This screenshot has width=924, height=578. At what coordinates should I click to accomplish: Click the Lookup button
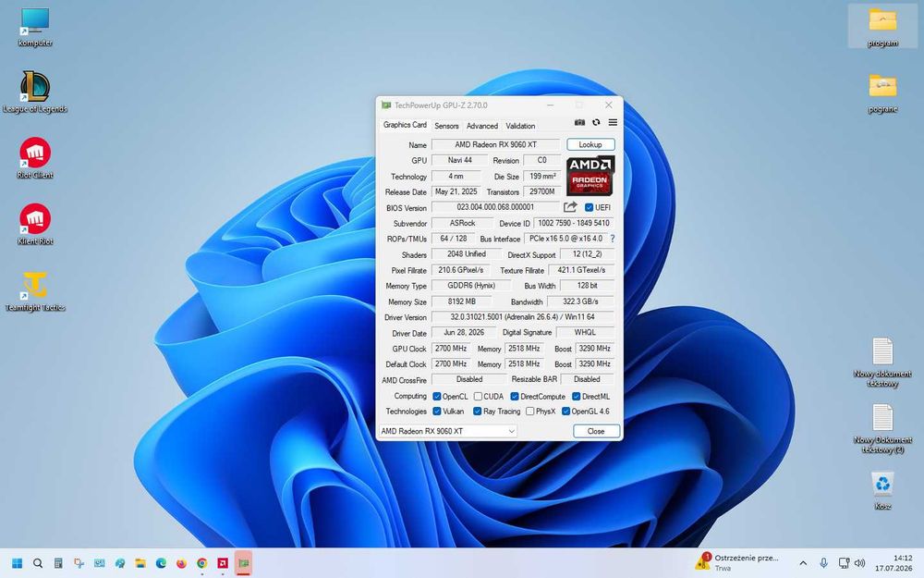pyautogui.click(x=590, y=144)
